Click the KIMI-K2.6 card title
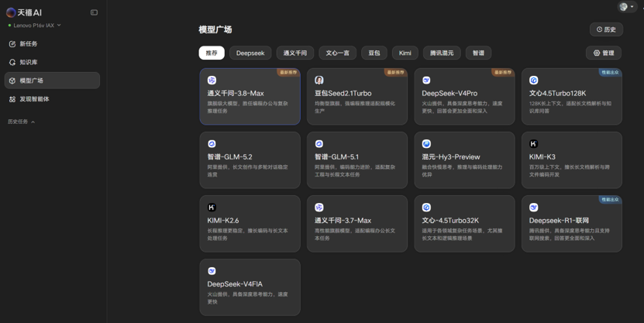The width and height of the screenshot is (644, 323). [223, 221]
